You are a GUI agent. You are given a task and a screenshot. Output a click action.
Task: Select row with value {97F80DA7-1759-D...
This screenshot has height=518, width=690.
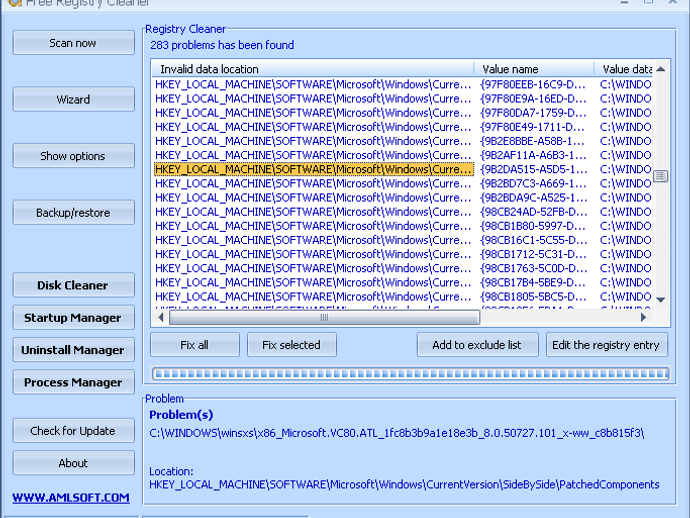coord(403,113)
